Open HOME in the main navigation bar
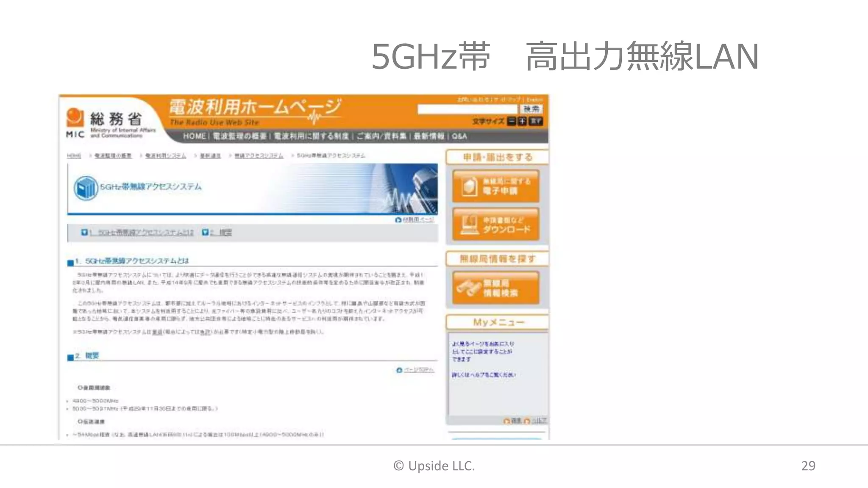This screenshot has width=868, height=488. [194, 136]
